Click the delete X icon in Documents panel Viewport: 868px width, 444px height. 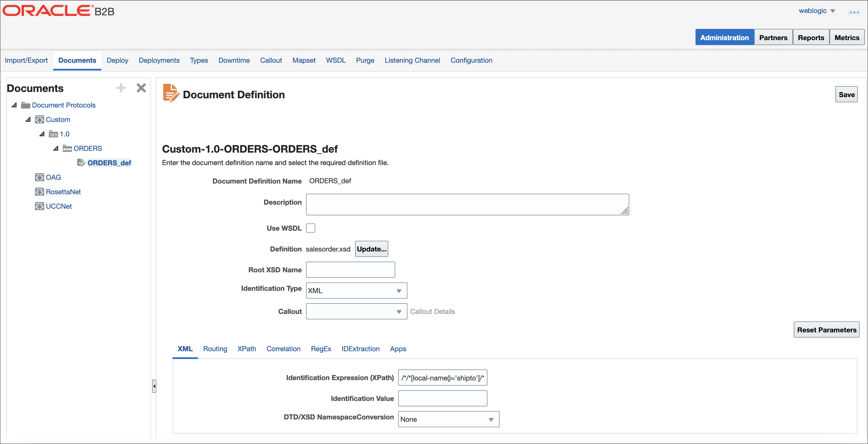[x=141, y=88]
